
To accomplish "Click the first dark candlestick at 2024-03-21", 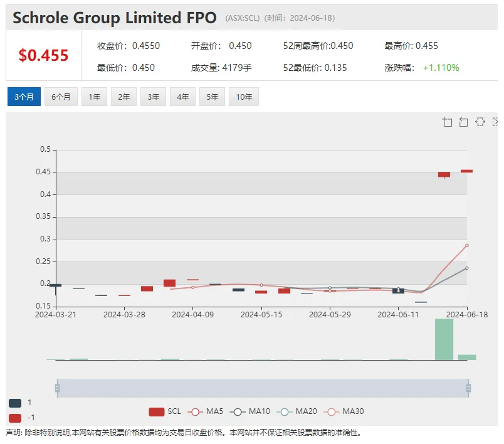I will coord(56,285).
